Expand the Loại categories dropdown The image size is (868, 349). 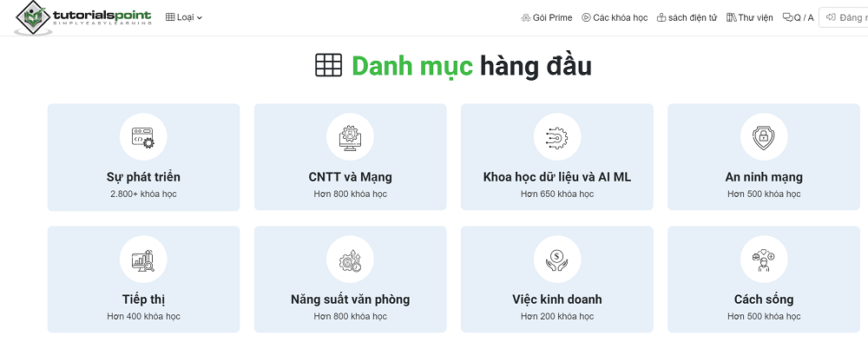[x=184, y=17]
